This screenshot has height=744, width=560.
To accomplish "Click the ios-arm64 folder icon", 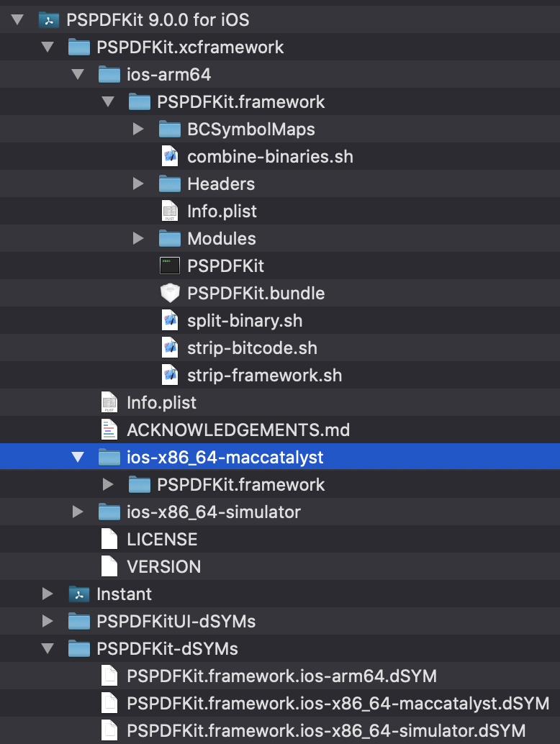I will tap(109, 75).
